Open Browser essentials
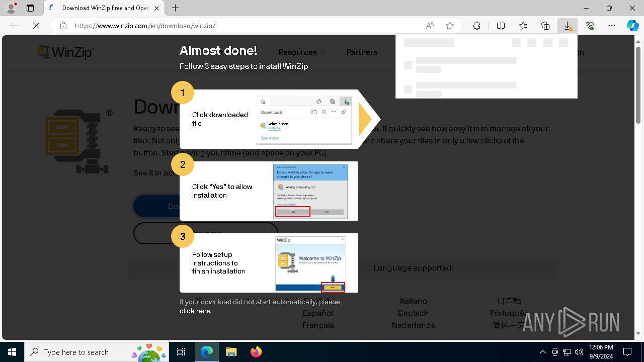This screenshot has height=362, width=644. point(590,26)
